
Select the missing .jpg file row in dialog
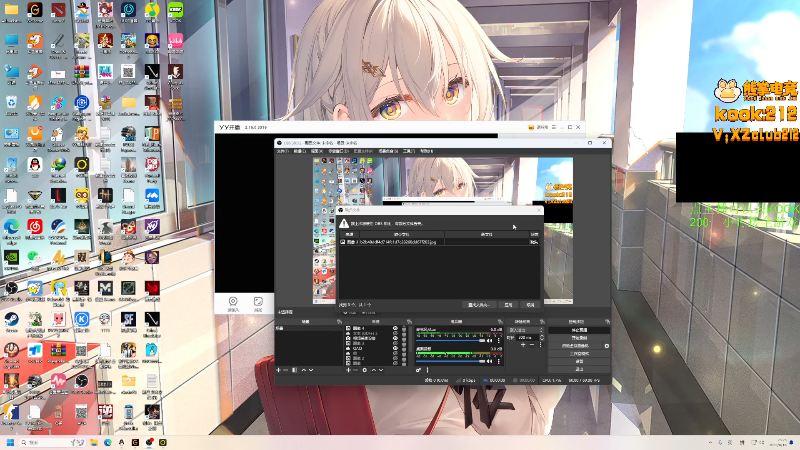click(x=439, y=242)
